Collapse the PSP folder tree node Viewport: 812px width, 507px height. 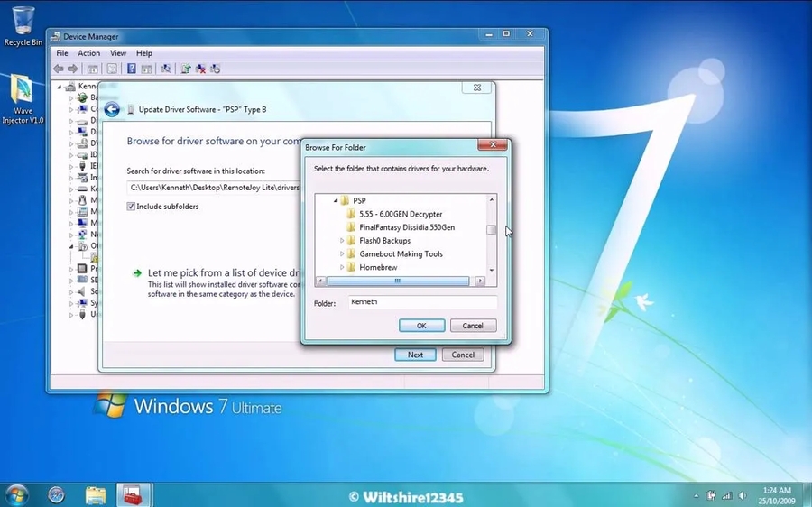tap(335, 200)
